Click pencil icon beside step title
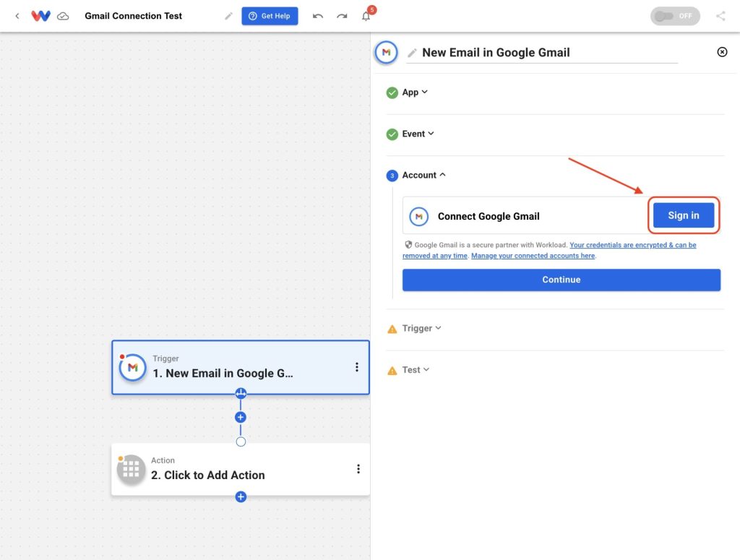Image resolution: width=740 pixels, height=560 pixels. (412, 53)
